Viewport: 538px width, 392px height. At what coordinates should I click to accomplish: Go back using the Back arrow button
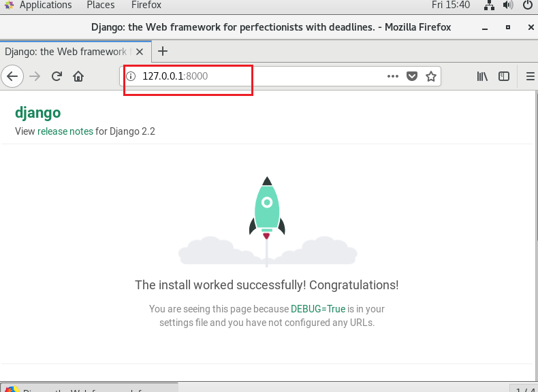tap(12, 76)
